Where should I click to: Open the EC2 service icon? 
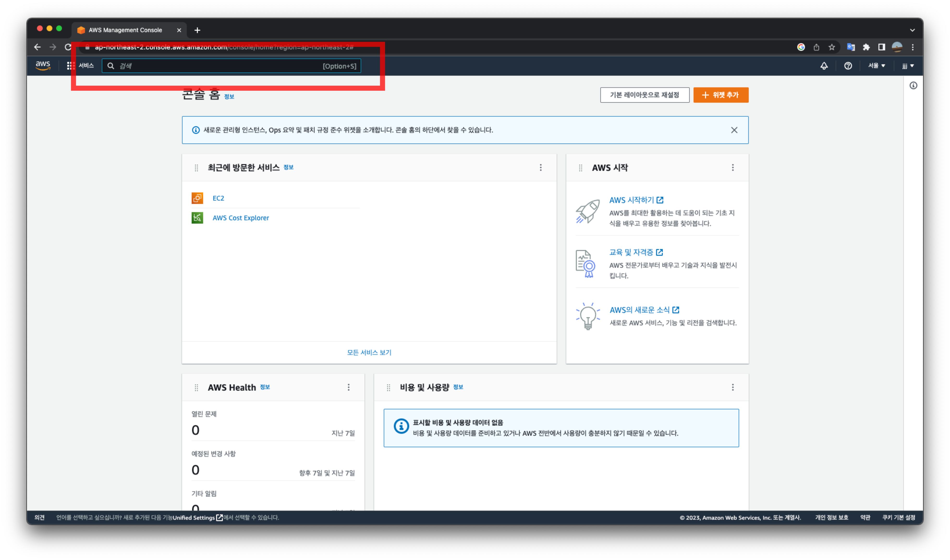(197, 198)
